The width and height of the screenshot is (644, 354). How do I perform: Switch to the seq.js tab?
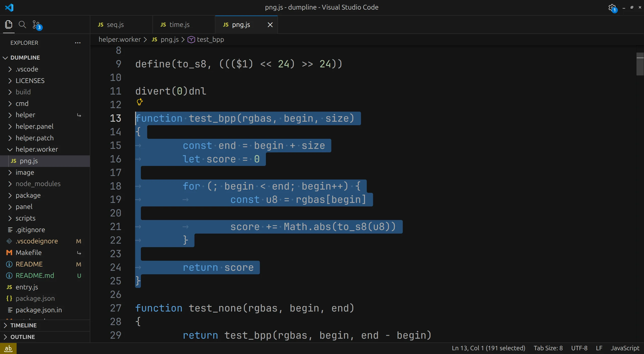tap(115, 25)
